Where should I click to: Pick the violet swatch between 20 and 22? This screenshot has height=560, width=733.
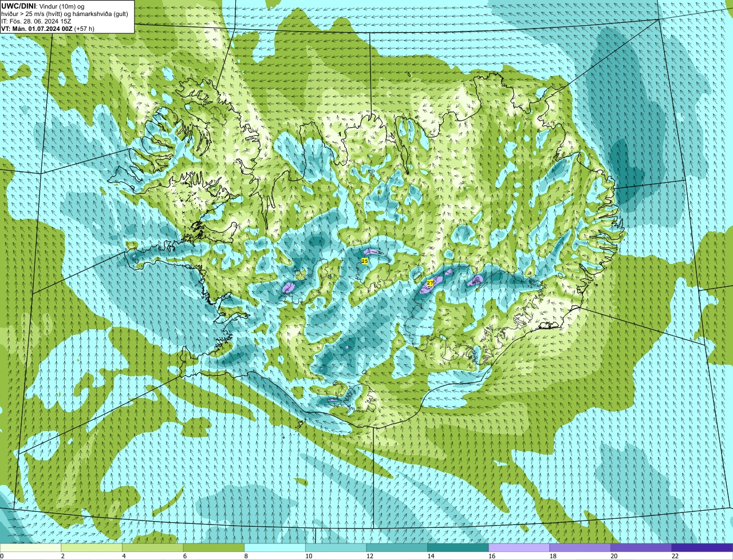[x=641, y=547]
